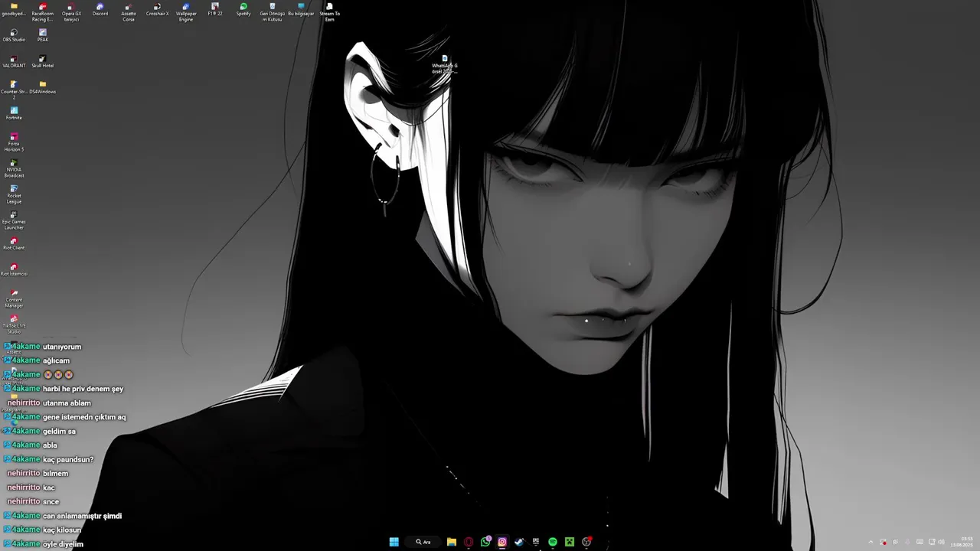Viewport: 980px width, 551px height.
Task: Select the Riot Client desktop icon
Action: pos(14,243)
